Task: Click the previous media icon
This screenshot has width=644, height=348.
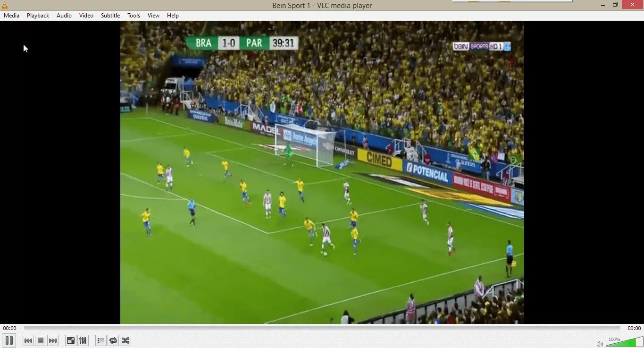Action: 28,340
